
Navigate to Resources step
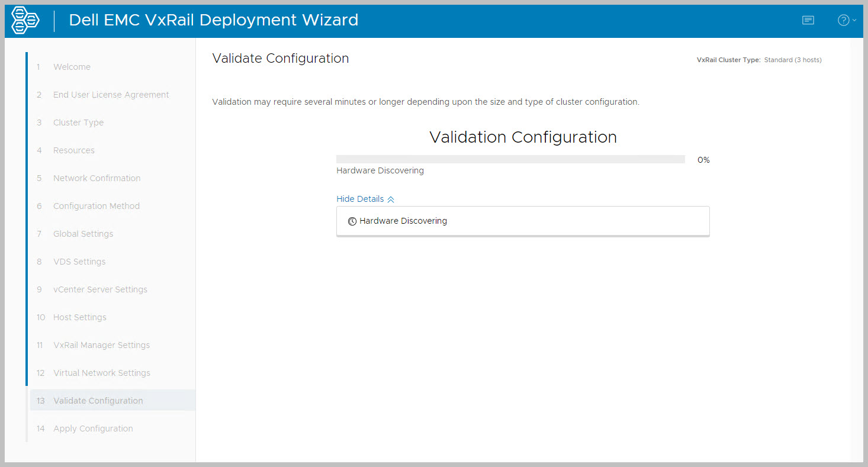pos(73,150)
